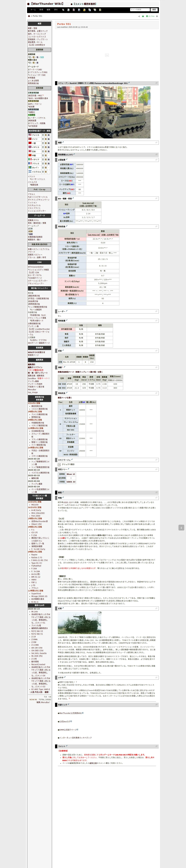This screenshot has height=868, width=186.
Task: Click the anchor icon at right of 概要 bar
Action: pyautogui.click(x=156, y=142)
